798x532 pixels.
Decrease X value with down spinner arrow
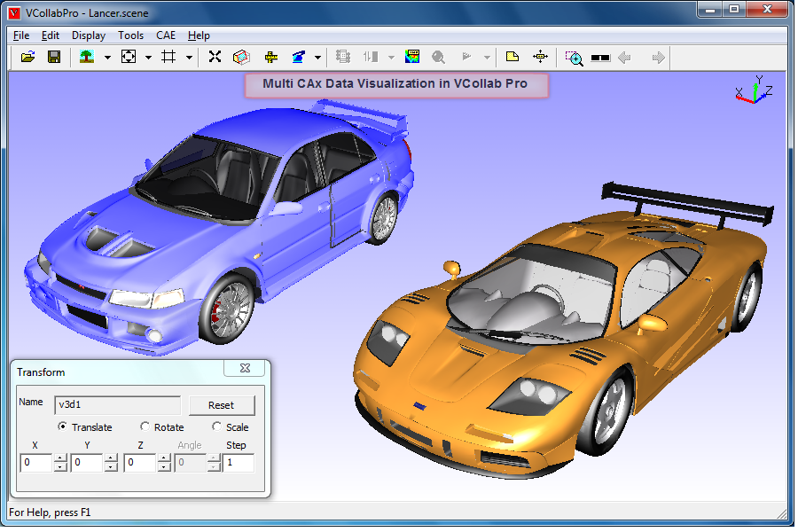pyautogui.click(x=60, y=467)
